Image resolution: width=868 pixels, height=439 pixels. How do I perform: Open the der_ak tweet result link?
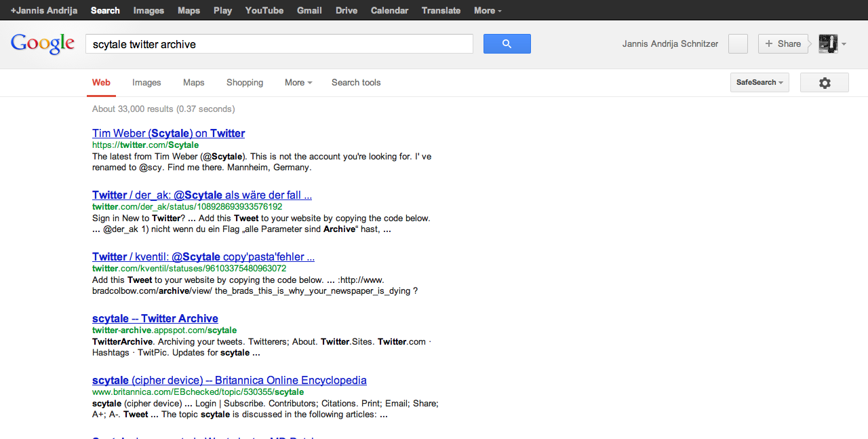[202, 195]
